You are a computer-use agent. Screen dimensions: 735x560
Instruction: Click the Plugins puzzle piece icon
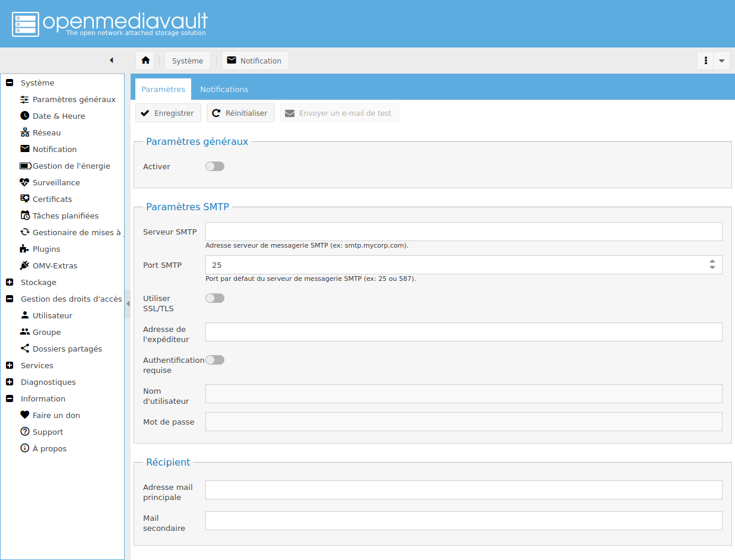click(x=25, y=249)
